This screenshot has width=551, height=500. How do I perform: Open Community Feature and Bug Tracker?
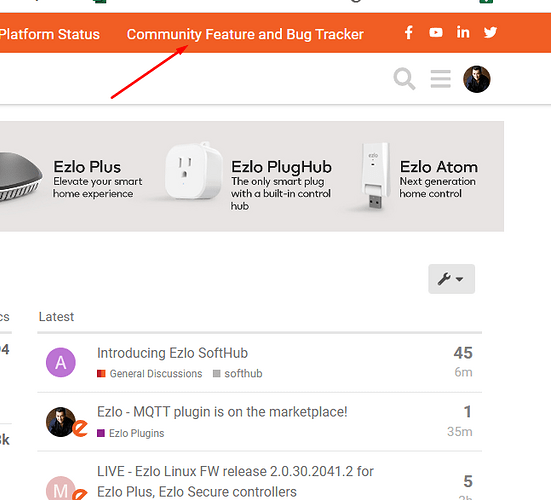[x=245, y=34]
